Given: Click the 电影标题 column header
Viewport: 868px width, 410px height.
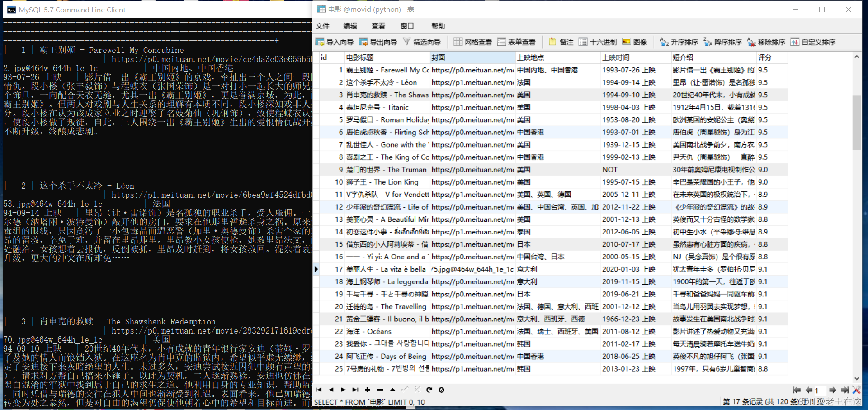Looking at the screenshot, I should pos(387,57).
